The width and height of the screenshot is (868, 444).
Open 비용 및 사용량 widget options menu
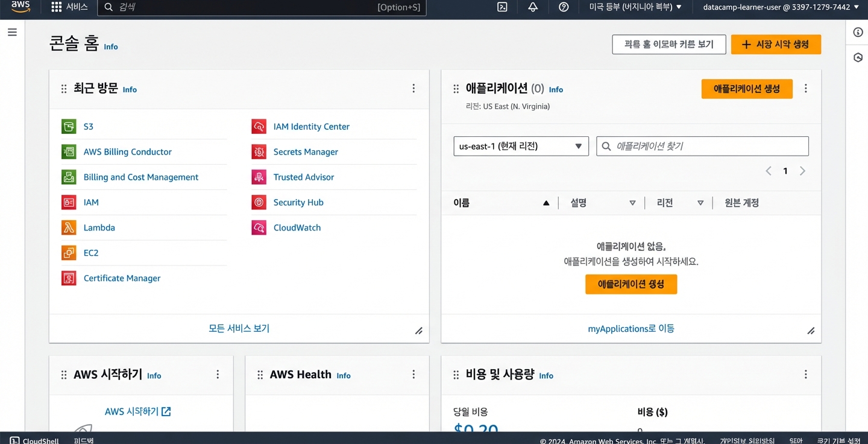point(806,375)
